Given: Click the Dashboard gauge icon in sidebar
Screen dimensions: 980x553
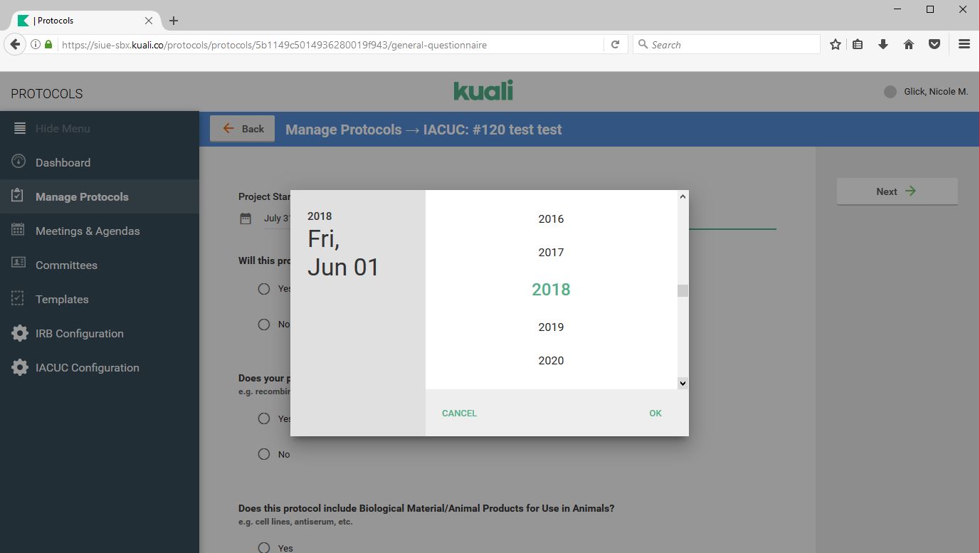Looking at the screenshot, I should (x=19, y=162).
